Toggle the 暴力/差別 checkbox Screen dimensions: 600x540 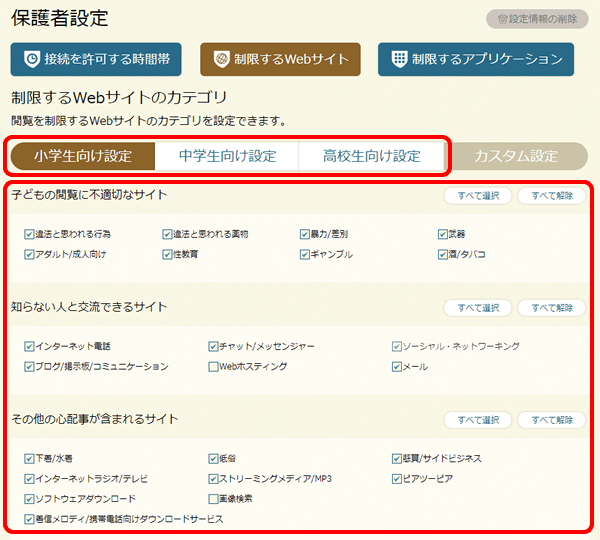[305, 234]
